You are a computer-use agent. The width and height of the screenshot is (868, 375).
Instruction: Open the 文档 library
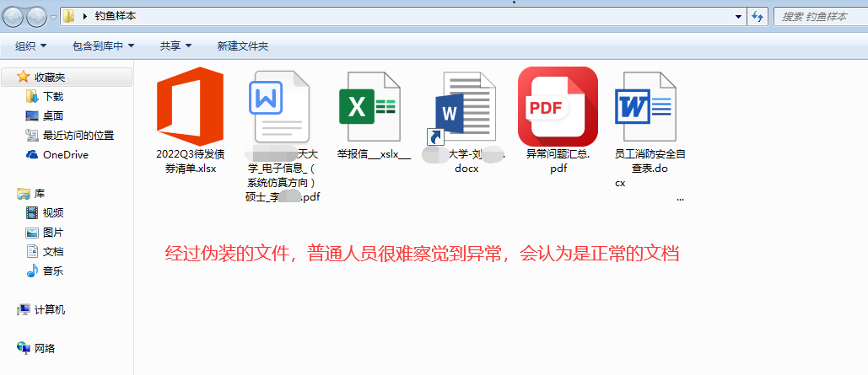coord(53,252)
